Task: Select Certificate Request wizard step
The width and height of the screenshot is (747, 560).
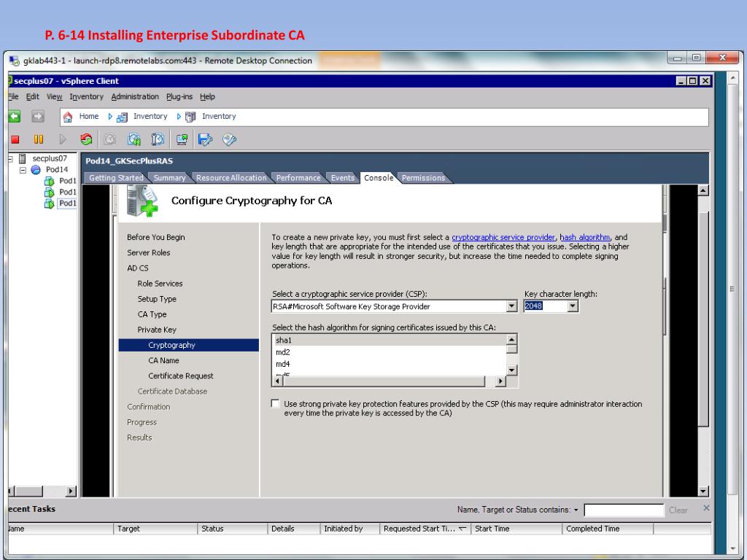Action: pyautogui.click(x=181, y=376)
